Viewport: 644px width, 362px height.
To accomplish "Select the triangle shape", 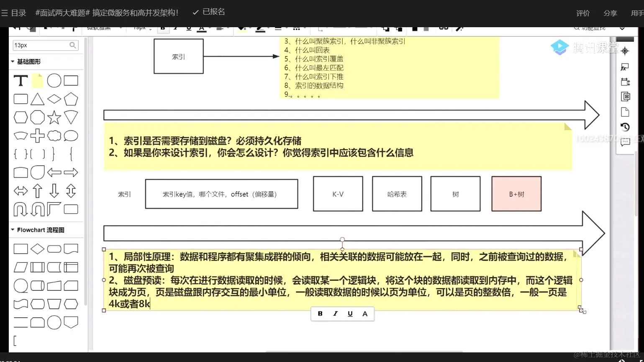I will [37, 99].
